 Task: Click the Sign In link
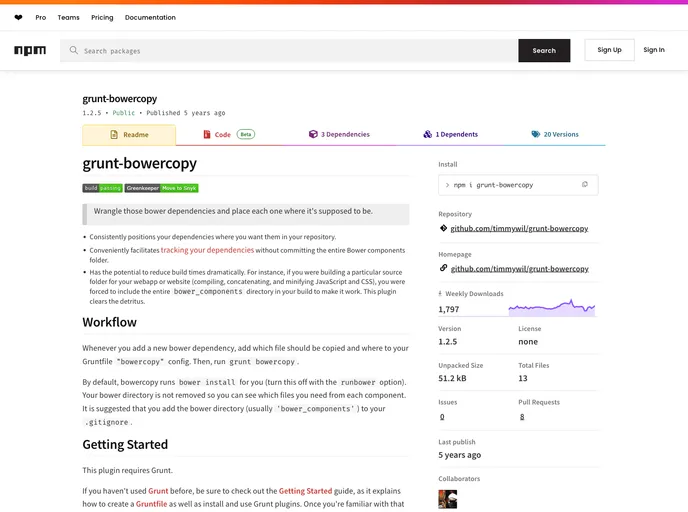pyautogui.click(x=654, y=50)
